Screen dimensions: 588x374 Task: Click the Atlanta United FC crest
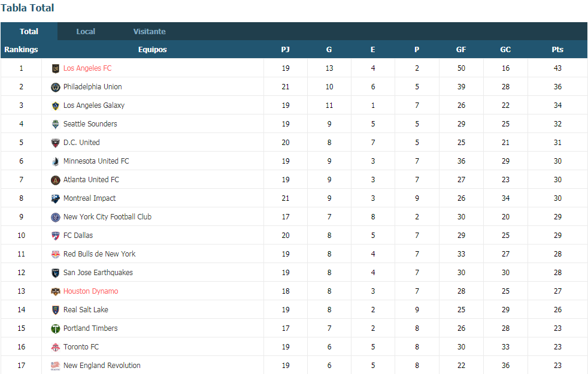coord(56,180)
